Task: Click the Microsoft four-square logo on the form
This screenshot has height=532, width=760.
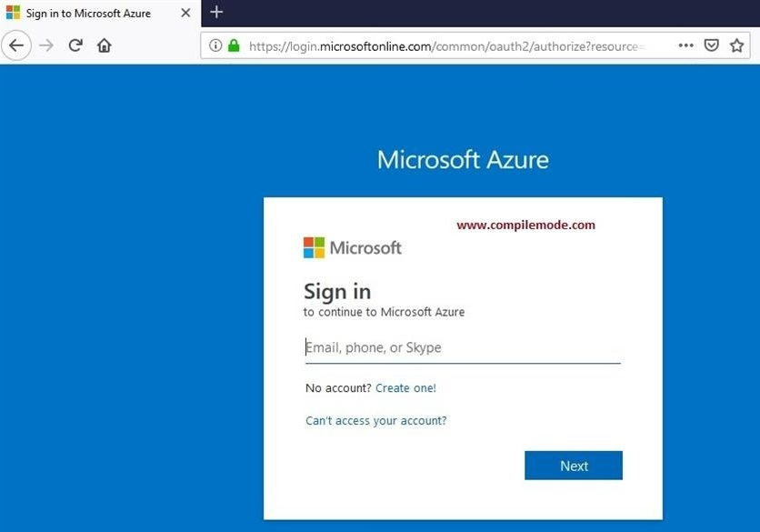Action: [x=313, y=246]
